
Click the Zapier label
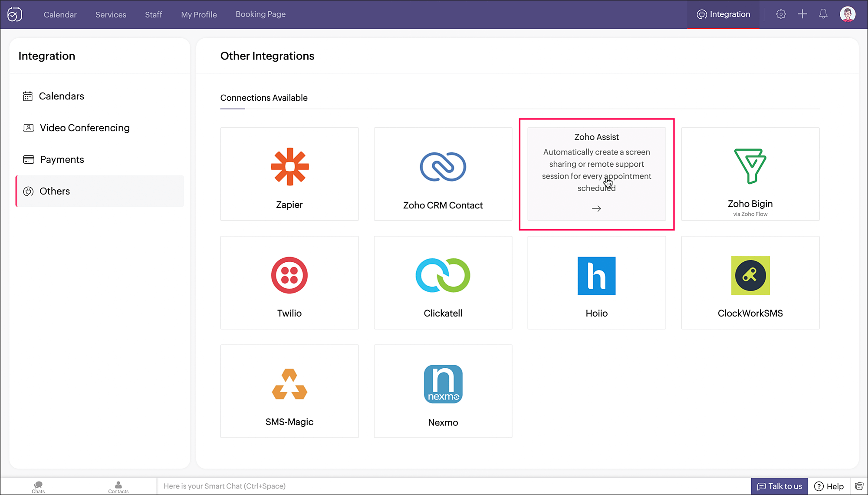[289, 205]
